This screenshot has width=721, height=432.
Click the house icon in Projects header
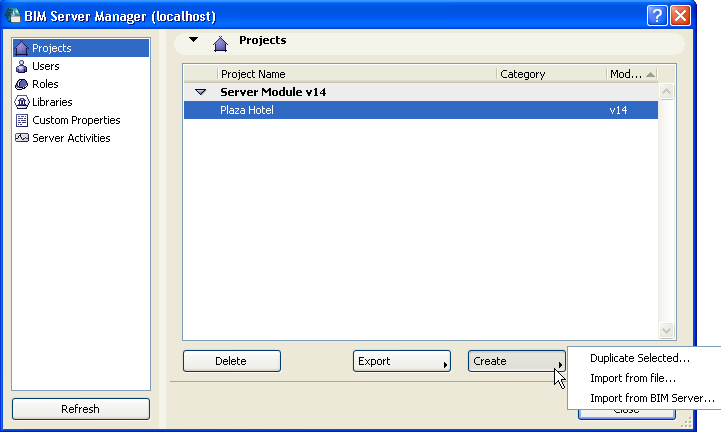220,44
